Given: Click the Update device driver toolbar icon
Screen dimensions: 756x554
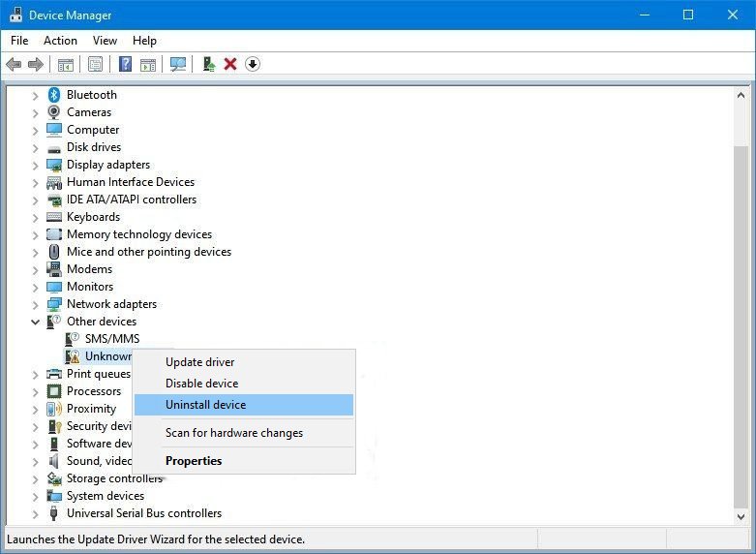Looking at the screenshot, I should tap(209, 64).
